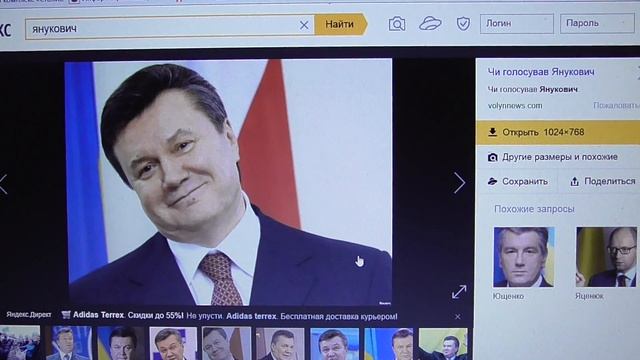This screenshot has height=360, width=640.
Task: Click the hat icon beside Сохранить
Action: pyautogui.click(x=493, y=181)
